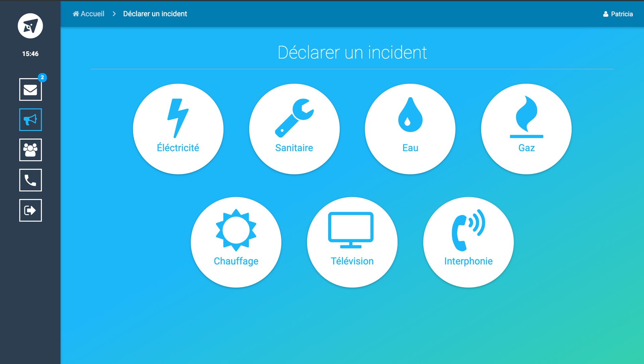Select the megaphone announcements sidebar icon

(30, 120)
